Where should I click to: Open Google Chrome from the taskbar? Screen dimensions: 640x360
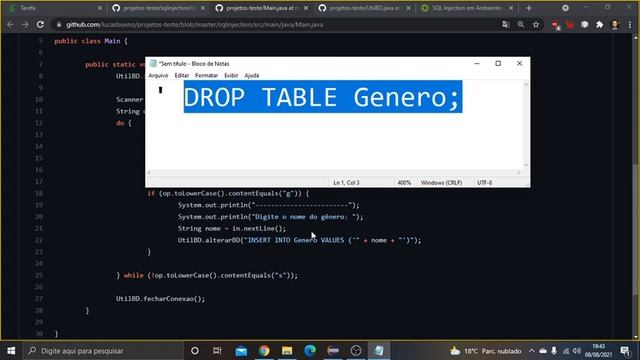(264, 351)
